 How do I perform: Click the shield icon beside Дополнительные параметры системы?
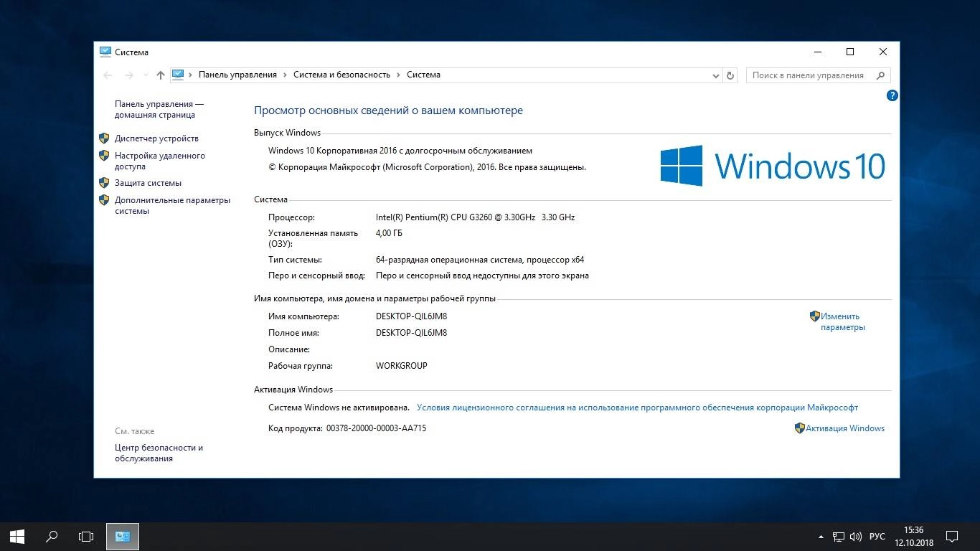104,200
